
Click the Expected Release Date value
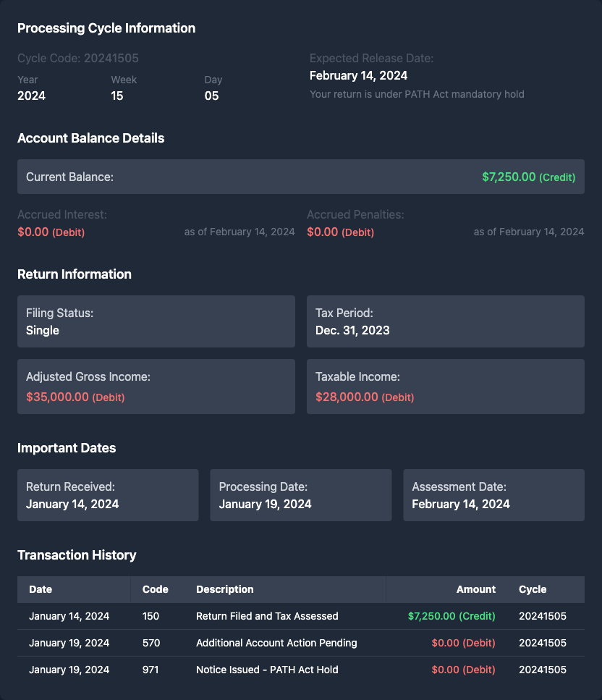coord(358,75)
